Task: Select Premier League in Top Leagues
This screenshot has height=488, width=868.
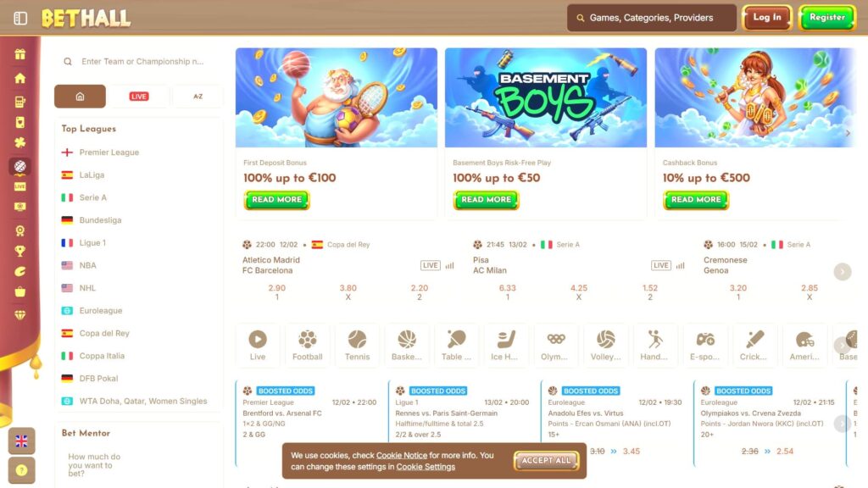Action: [109, 152]
